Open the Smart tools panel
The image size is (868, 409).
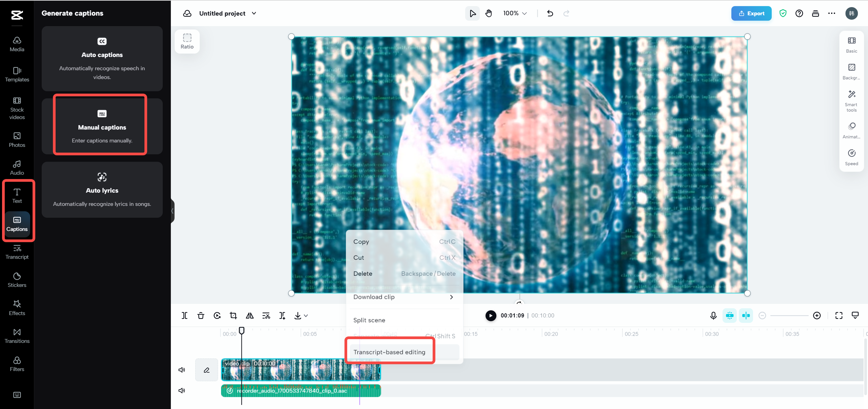851,101
